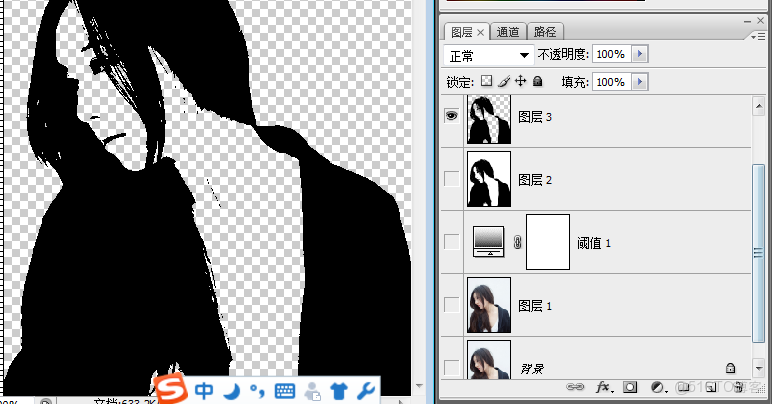This screenshot has width=772, height=404.
Task: Show the 背景 layer
Action: pos(451,368)
